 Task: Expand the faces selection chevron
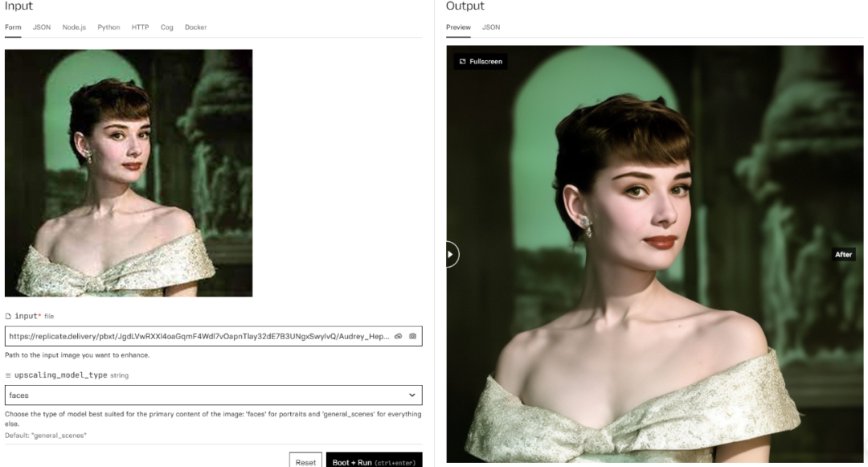[412, 395]
